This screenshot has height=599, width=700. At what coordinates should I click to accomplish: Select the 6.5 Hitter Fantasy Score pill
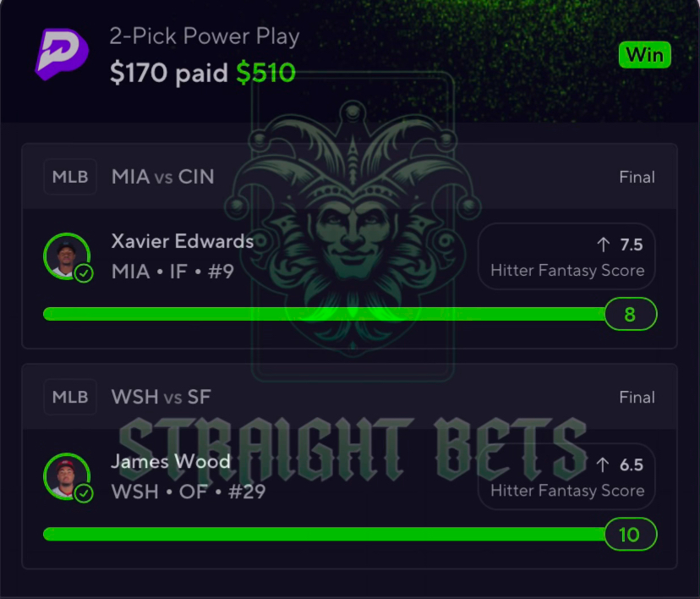566,476
